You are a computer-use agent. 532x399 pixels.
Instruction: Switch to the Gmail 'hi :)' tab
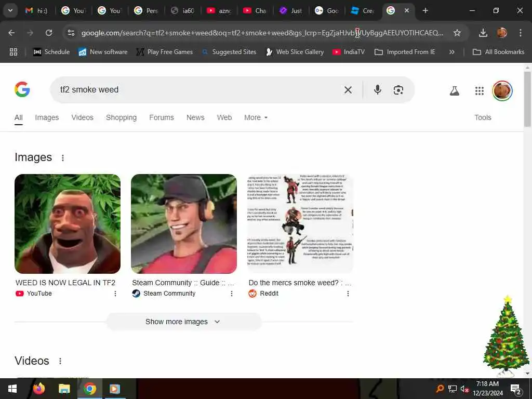pyautogui.click(x=37, y=10)
